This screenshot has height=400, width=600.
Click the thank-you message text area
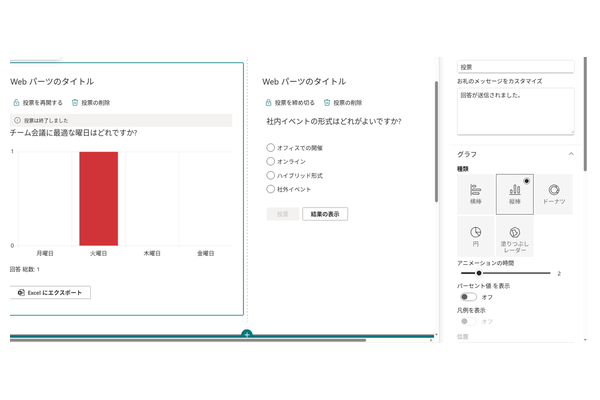coord(515,111)
